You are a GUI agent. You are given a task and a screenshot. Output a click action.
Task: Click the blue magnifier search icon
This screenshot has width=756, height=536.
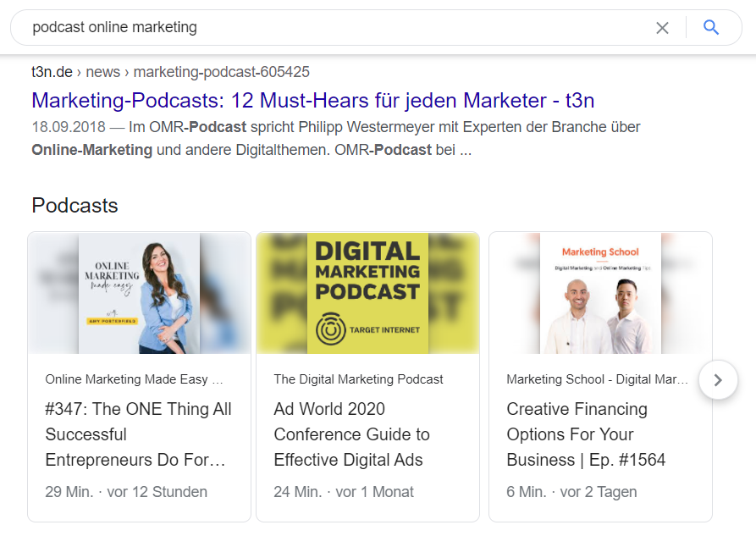pyautogui.click(x=710, y=27)
